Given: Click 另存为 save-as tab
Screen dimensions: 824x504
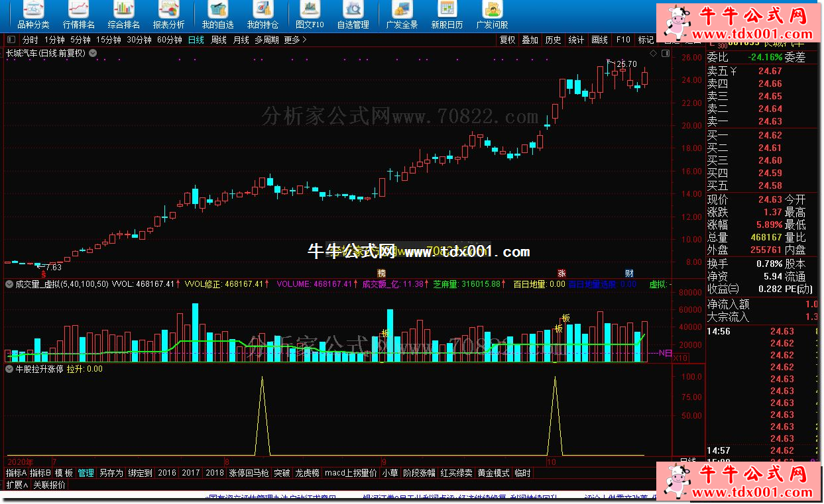Looking at the screenshot, I should click(111, 473).
